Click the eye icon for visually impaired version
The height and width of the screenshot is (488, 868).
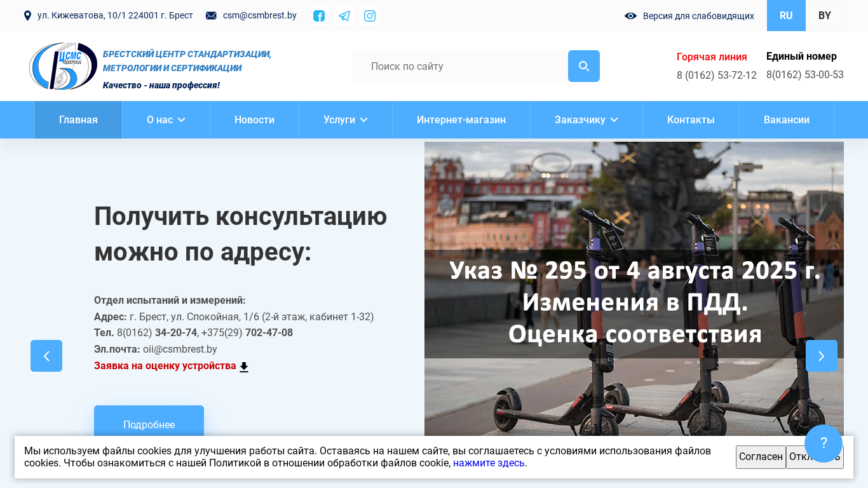pos(630,16)
